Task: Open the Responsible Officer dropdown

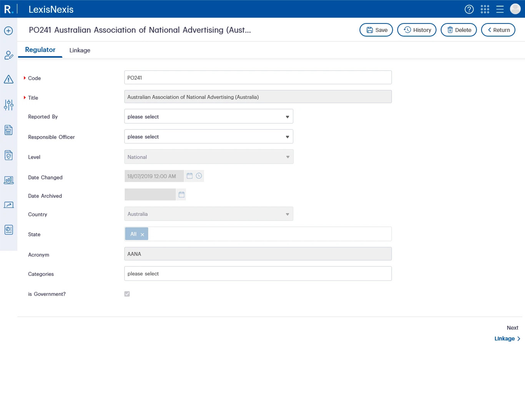Action: click(x=209, y=136)
